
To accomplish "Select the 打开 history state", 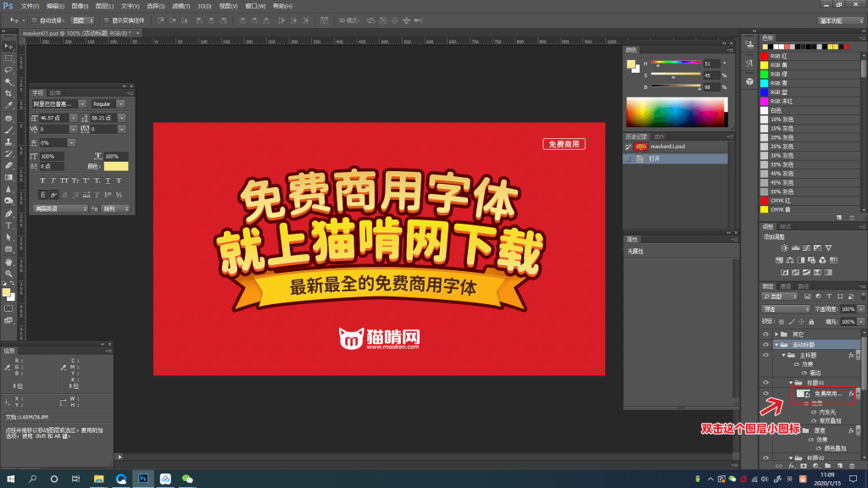I will [676, 158].
